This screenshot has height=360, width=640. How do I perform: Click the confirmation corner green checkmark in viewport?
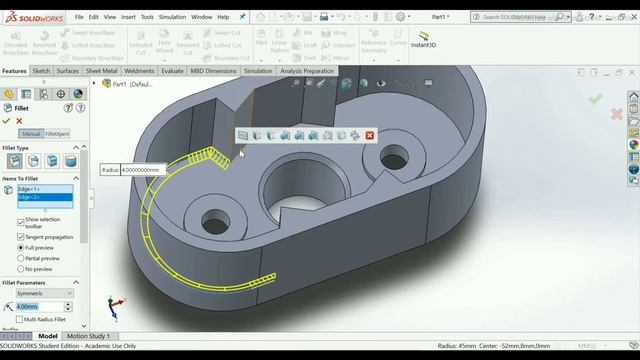pyautogui.click(x=595, y=99)
